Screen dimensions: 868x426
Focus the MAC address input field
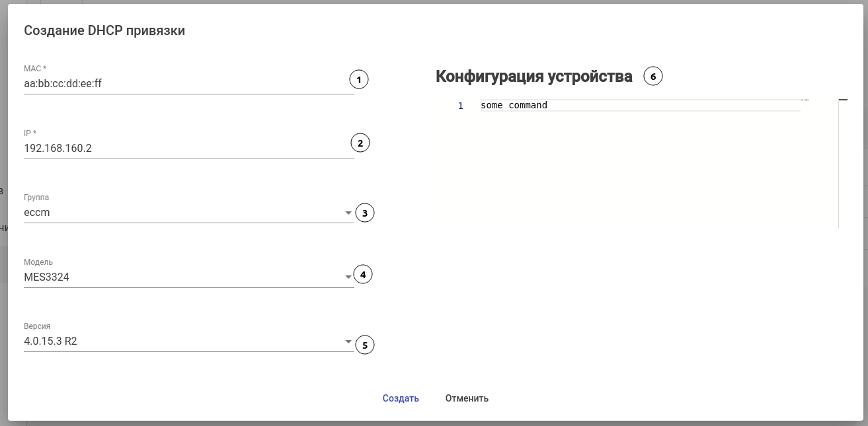pyautogui.click(x=185, y=84)
